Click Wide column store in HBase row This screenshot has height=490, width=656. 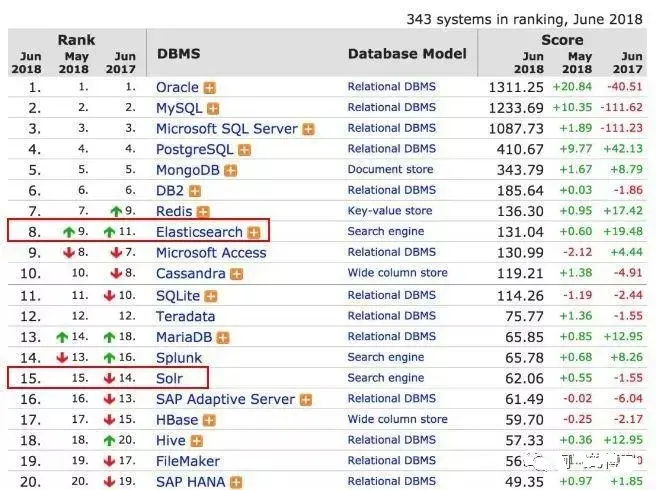(x=397, y=419)
